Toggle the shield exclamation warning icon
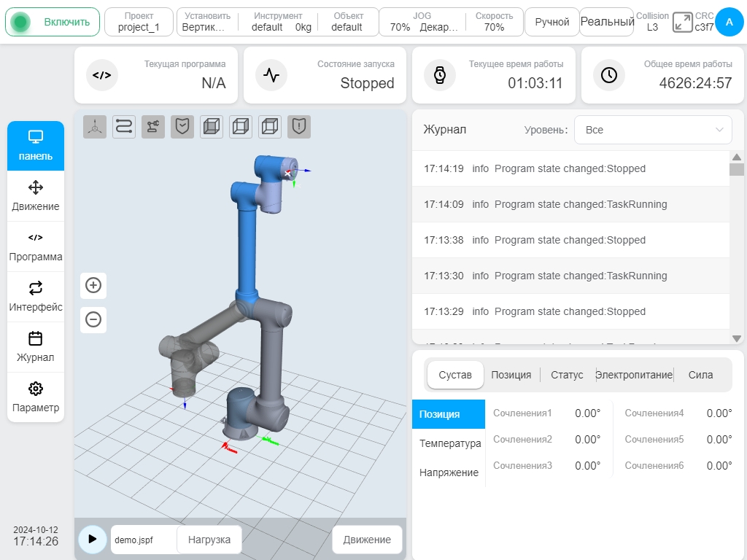 (x=299, y=127)
